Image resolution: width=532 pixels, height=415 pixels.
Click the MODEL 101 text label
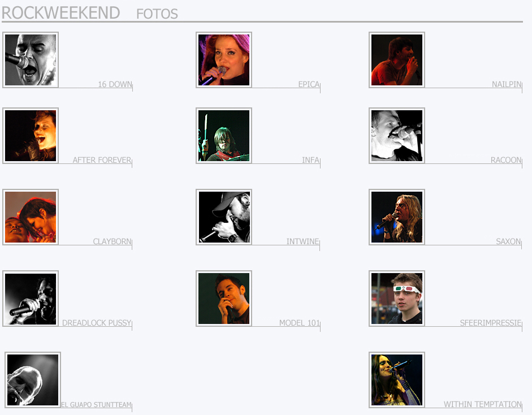point(300,323)
